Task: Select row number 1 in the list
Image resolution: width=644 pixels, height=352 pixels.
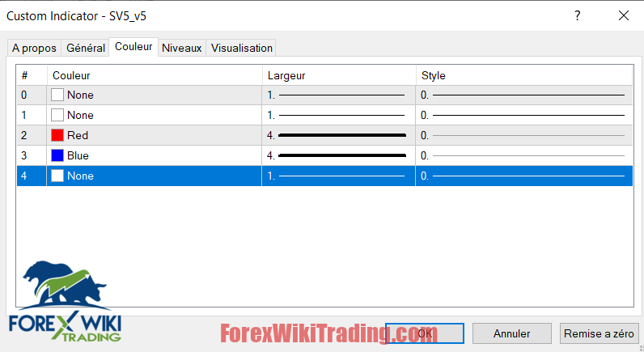Action: coord(32,115)
